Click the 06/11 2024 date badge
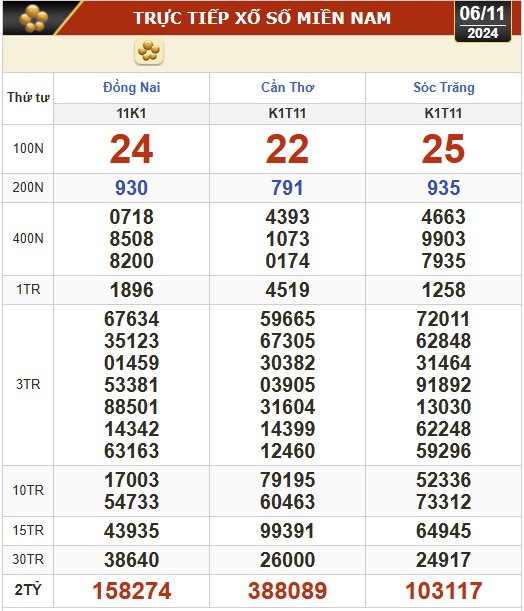This screenshot has width=524, height=611. (x=483, y=22)
